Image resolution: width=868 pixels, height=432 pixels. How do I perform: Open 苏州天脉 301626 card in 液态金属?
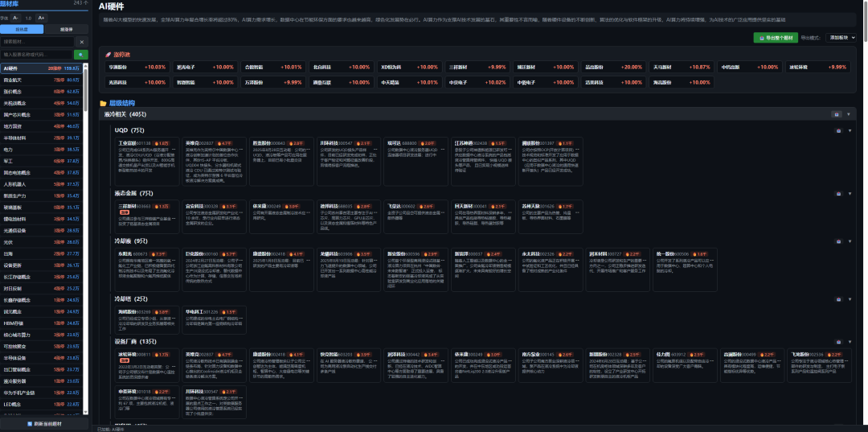(551, 216)
